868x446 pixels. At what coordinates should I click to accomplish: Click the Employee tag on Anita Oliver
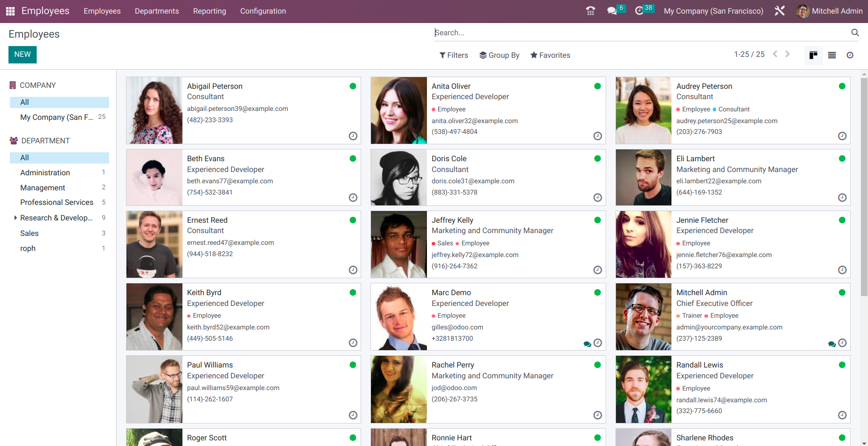pyautogui.click(x=449, y=109)
